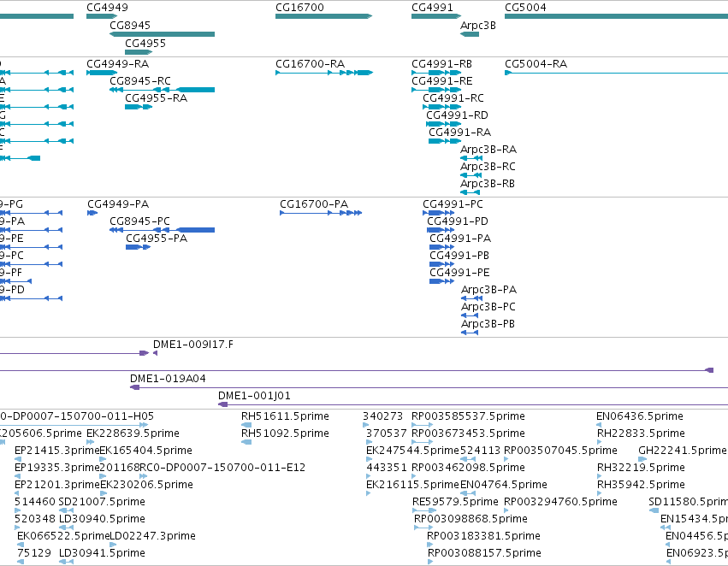
Task: Select protein CG4991-PD label
Action: click(458, 221)
